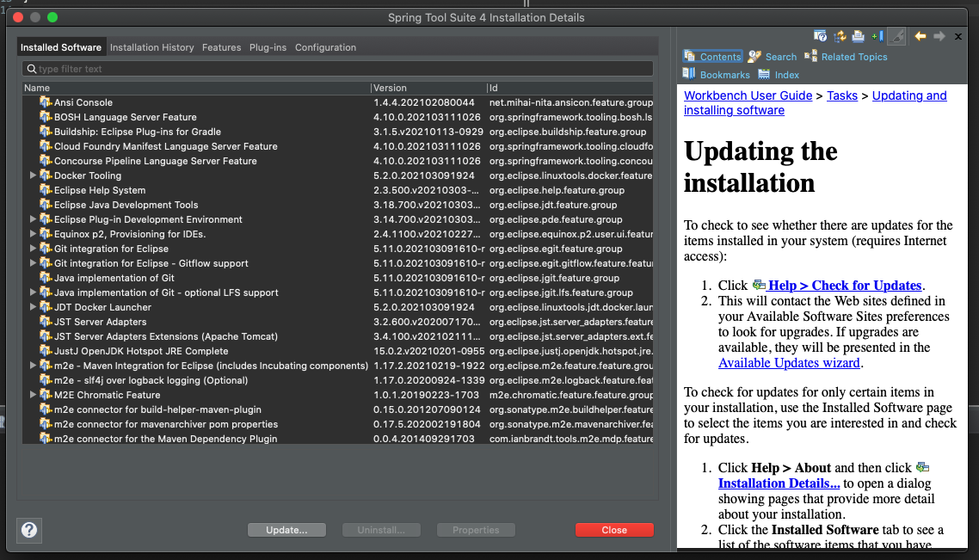
Task: Click the red Close button
Action: (x=614, y=530)
